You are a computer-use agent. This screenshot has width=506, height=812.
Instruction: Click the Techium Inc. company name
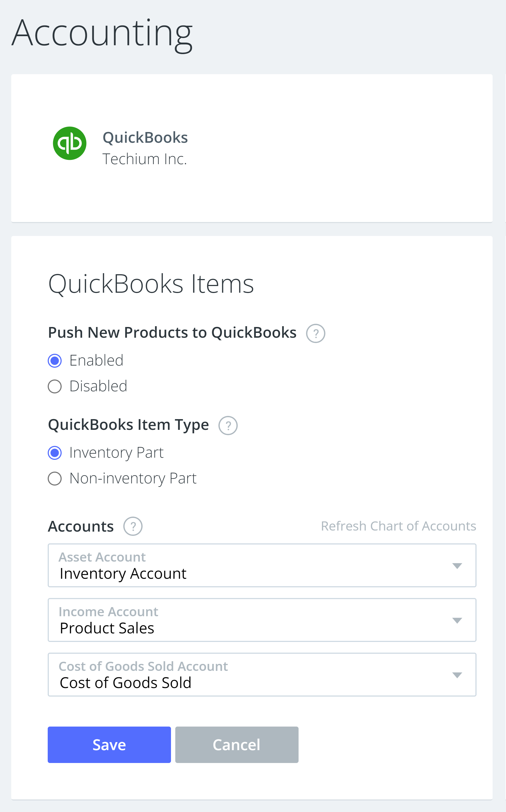tap(145, 159)
